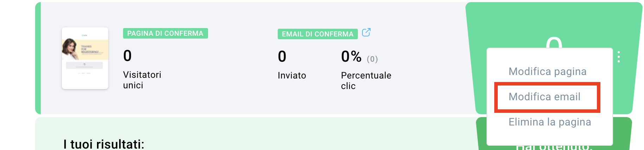Click the sent count above Inviato

(282, 56)
